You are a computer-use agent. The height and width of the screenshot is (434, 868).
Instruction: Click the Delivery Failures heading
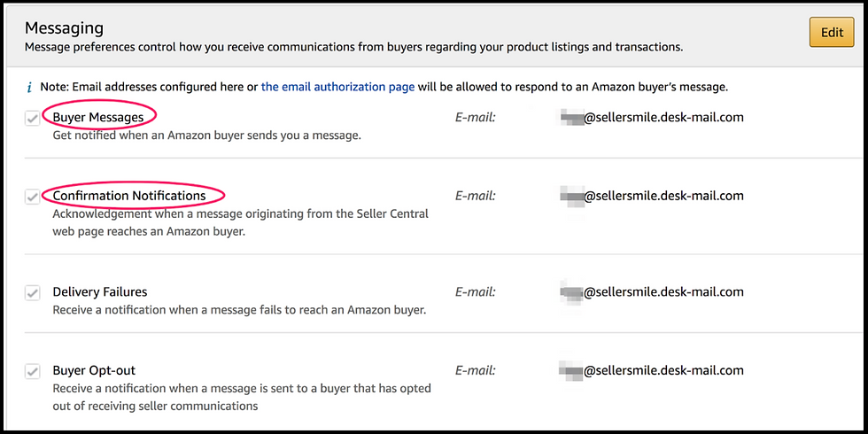pyautogui.click(x=99, y=291)
